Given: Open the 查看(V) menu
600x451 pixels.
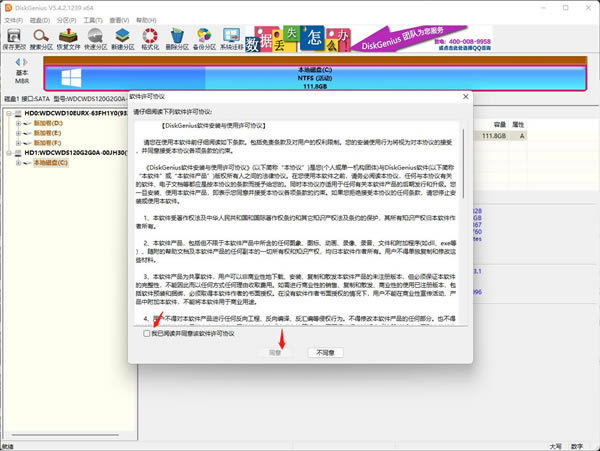Looking at the screenshot, I should [x=119, y=20].
